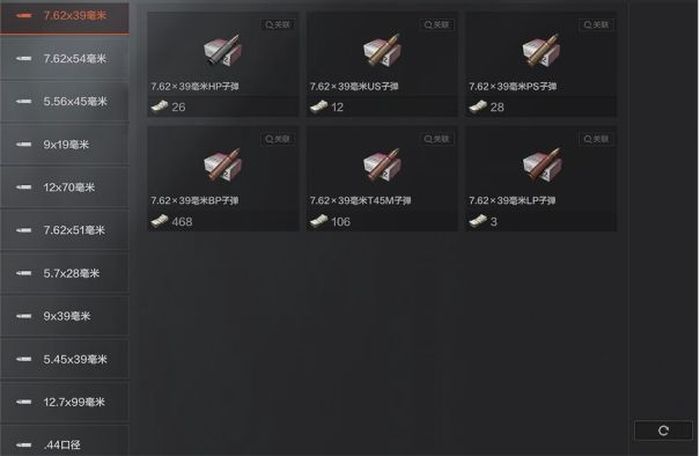Click the 关联 button on the T45M ammo card
Image resolution: width=700 pixels, height=456 pixels.
(437, 139)
